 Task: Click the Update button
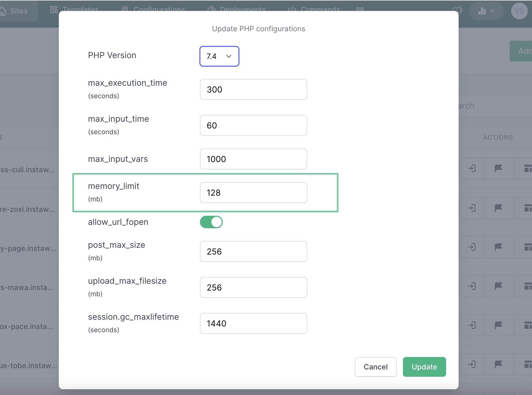click(x=424, y=367)
